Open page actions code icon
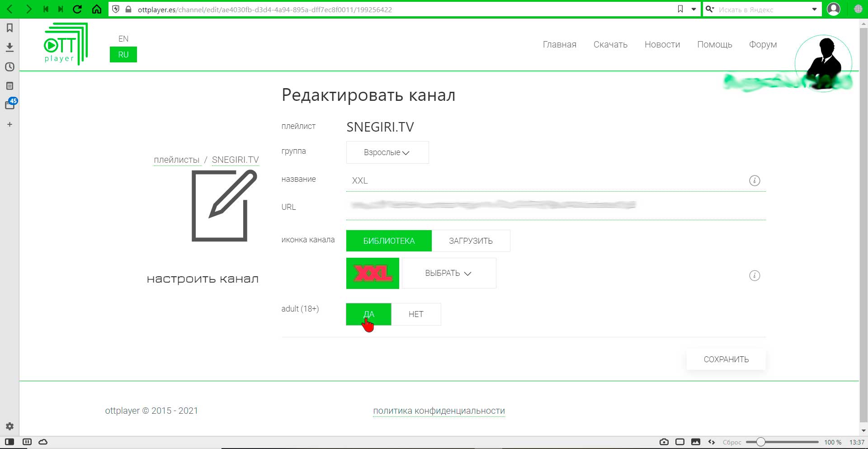This screenshot has height=449, width=868. [x=712, y=442]
